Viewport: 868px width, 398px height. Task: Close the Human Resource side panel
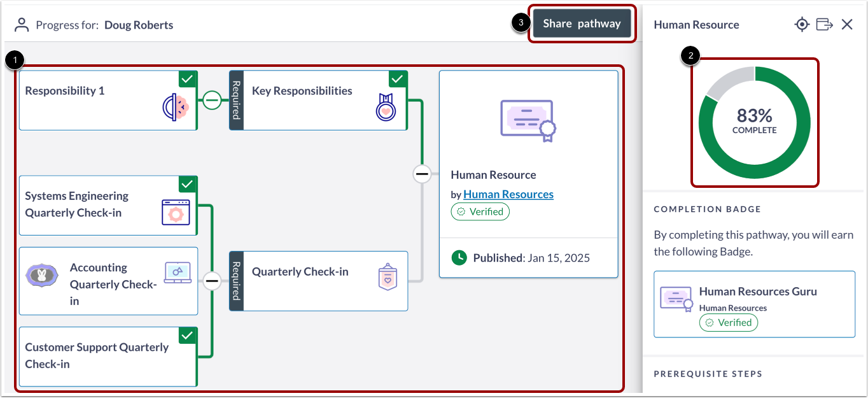847,25
